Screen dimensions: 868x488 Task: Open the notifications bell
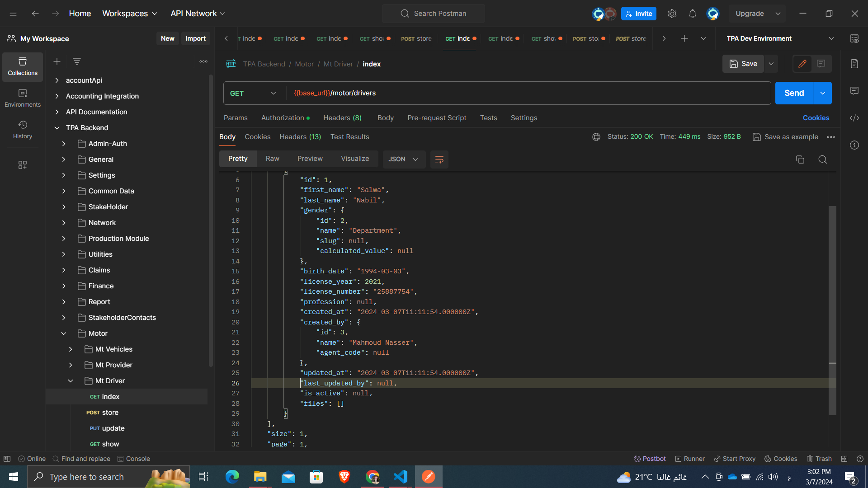pyautogui.click(x=692, y=14)
